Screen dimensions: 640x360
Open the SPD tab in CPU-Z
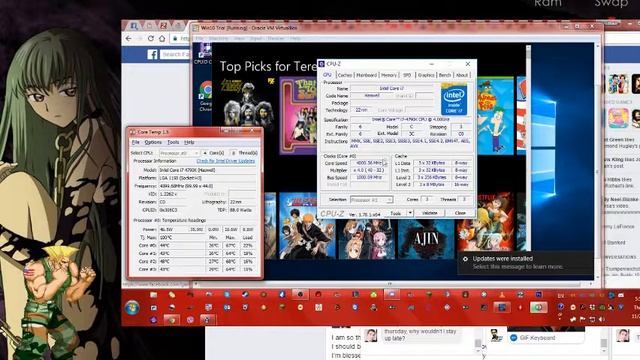pyautogui.click(x=407, y=75)
